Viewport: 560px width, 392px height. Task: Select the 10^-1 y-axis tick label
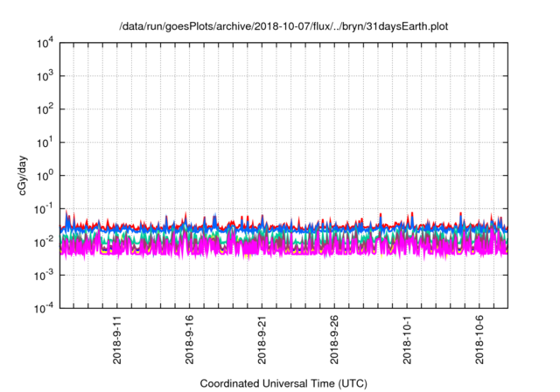point(45,208)
